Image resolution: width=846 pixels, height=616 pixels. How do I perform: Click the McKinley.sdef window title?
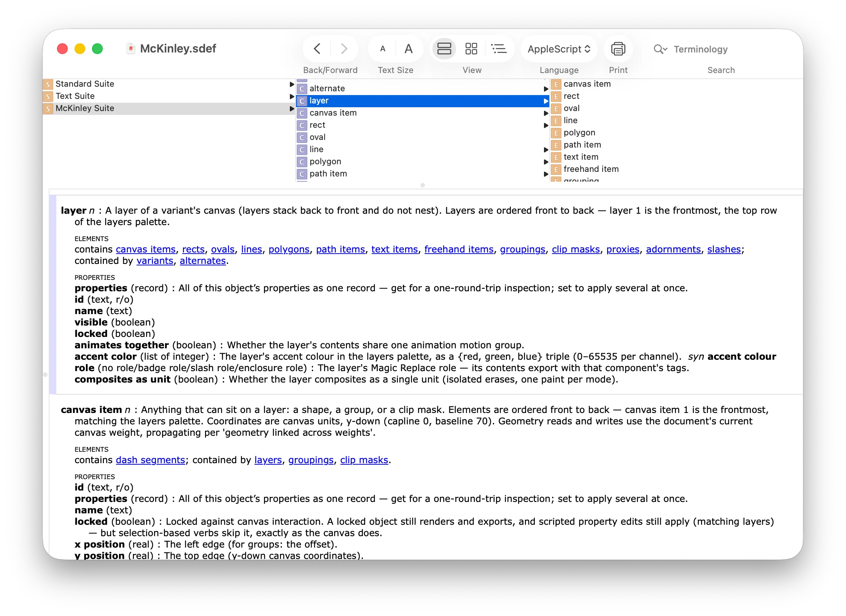click(178, 49)
